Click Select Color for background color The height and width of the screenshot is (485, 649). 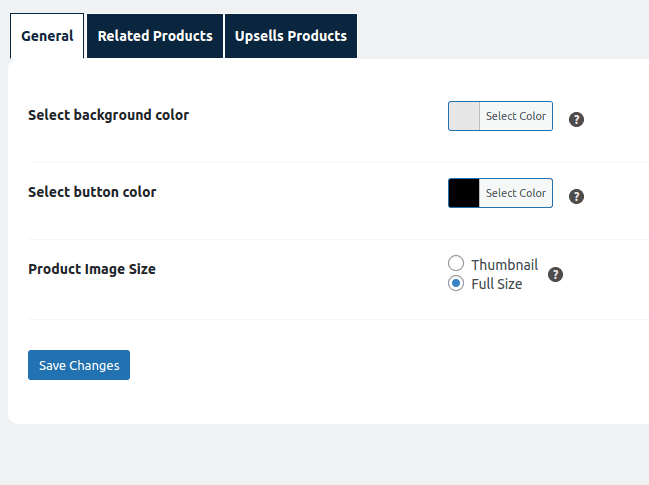tap(515, 116)
